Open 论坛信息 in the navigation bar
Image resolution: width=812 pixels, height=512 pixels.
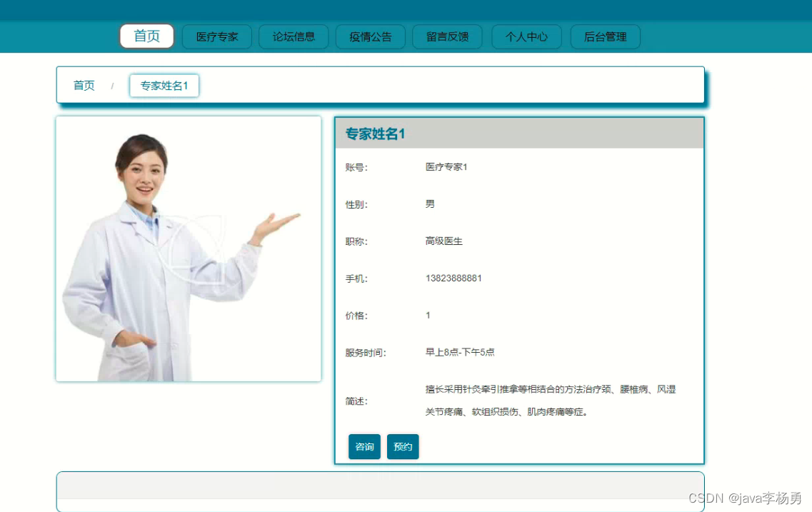point(294,36)
